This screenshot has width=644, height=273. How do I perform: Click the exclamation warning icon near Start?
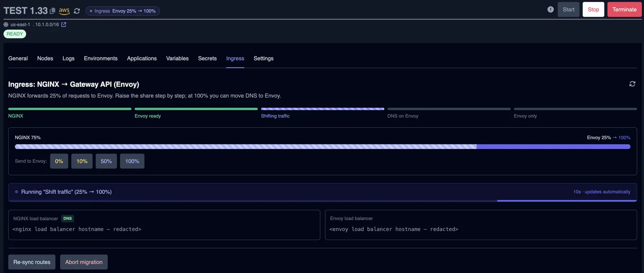click(551, 9)
